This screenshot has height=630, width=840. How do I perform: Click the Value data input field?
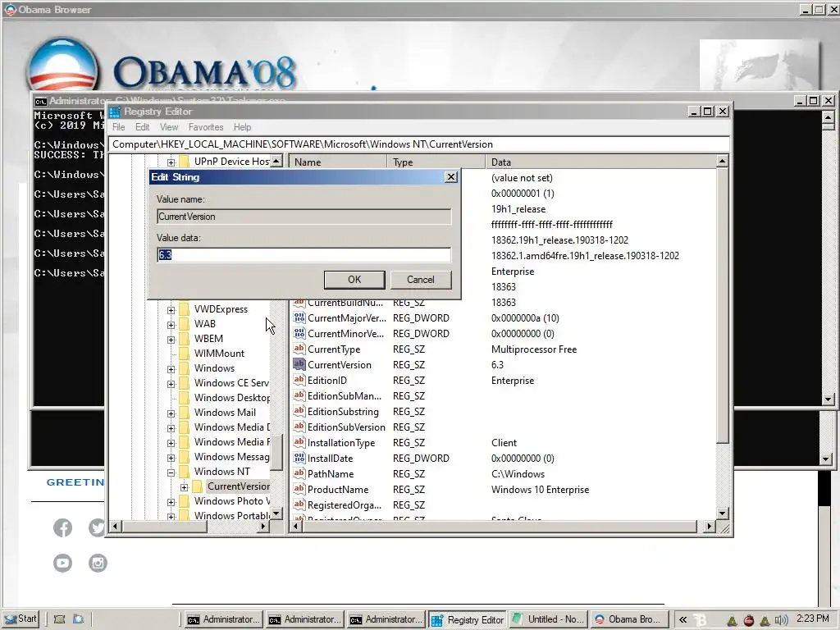(304, 254)
